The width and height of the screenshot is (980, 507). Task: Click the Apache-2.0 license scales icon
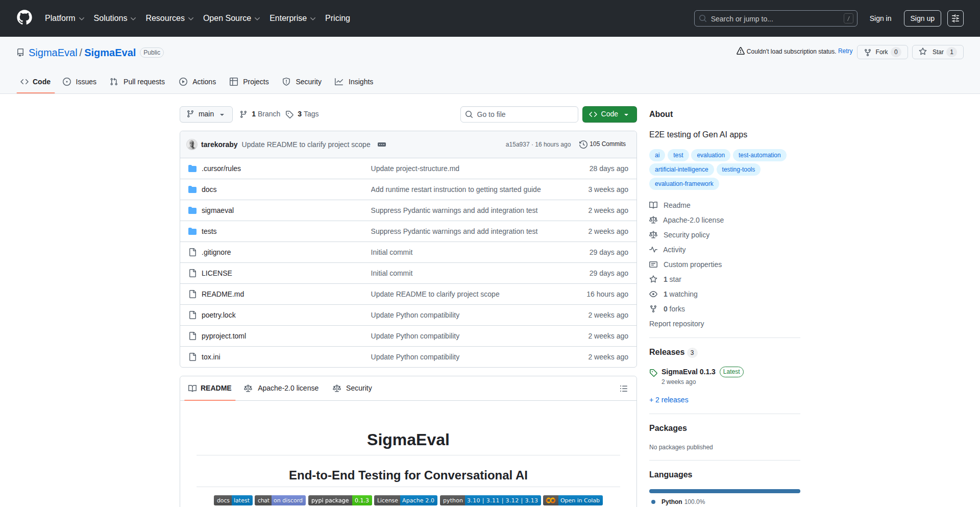[x=653, y=220]
